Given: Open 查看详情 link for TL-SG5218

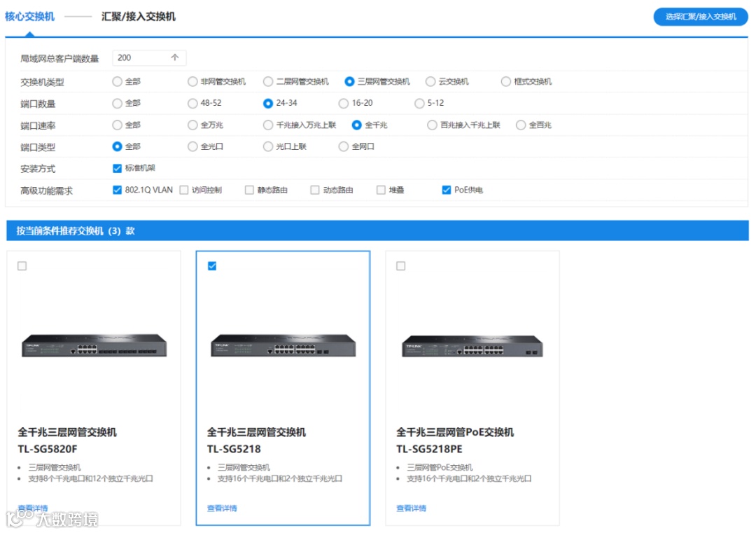Looking at the screenshot, I should click(x=222, y=508).
